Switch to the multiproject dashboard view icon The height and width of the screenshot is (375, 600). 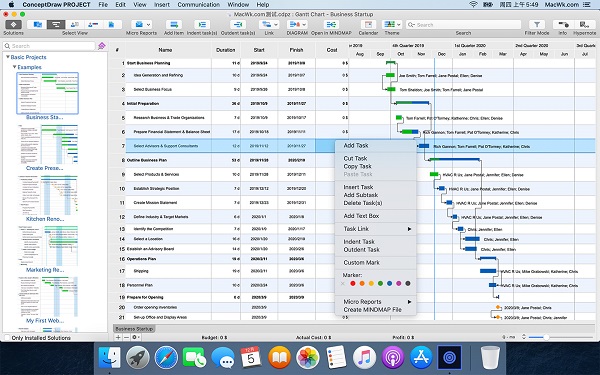[x=38, y=24]
